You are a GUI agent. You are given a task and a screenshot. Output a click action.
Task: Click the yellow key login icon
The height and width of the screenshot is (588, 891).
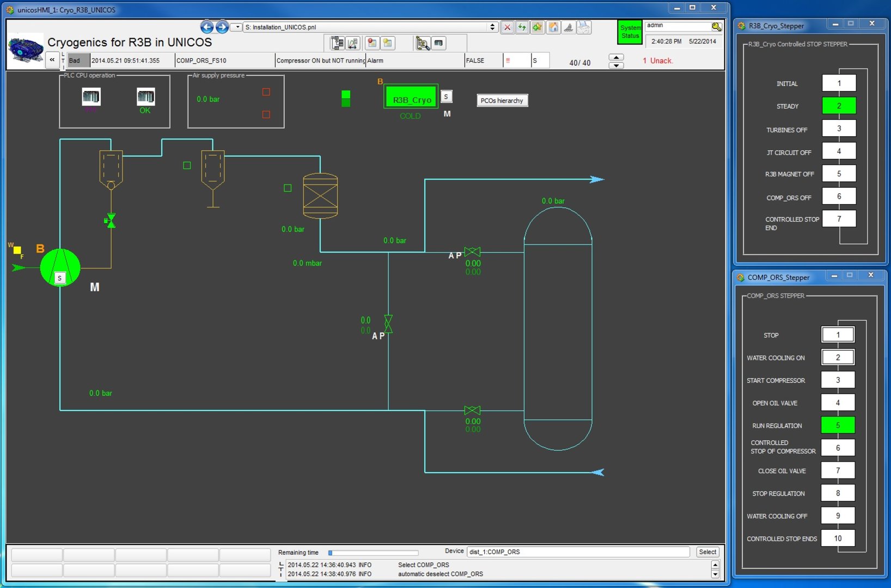pyautogui.click(x=716, y=27)
